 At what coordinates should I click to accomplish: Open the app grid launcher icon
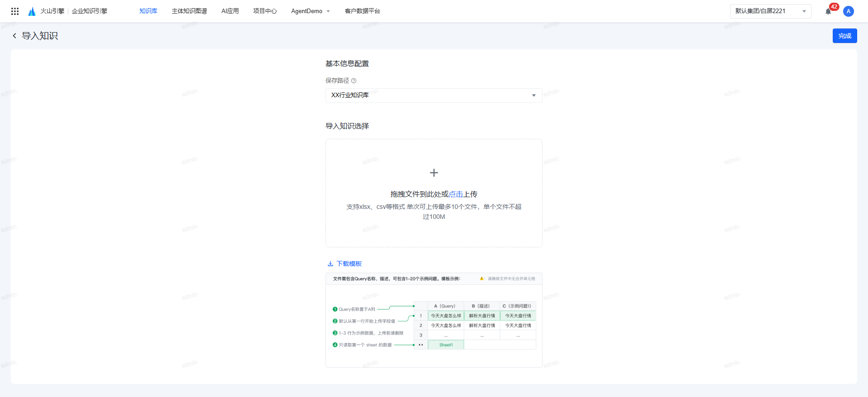coord(15,11)
